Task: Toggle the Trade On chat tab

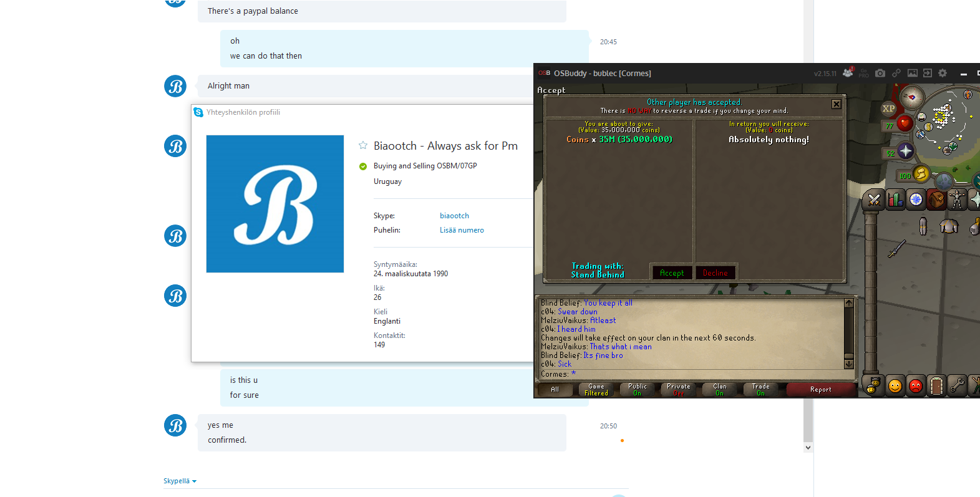Action: click(761, 390)
